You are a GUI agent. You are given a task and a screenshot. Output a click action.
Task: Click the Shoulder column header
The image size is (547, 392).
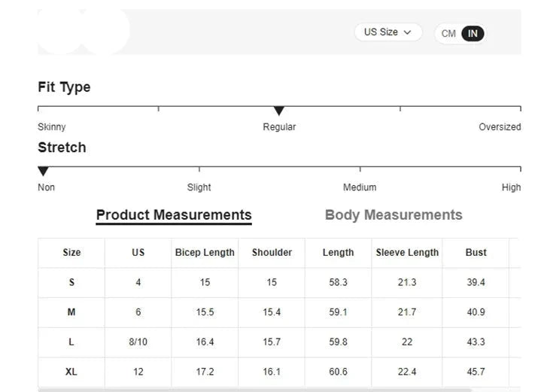tap(272, 253)
